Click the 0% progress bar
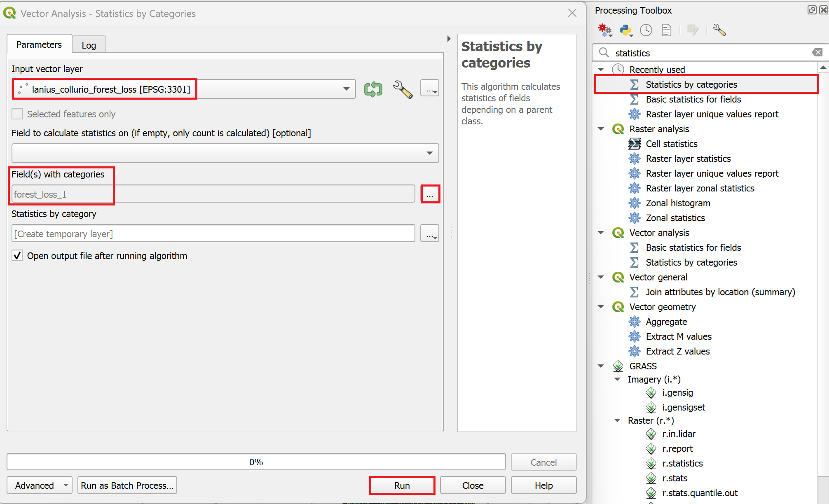This screenshot has height=504, width=829. [256, 462]
